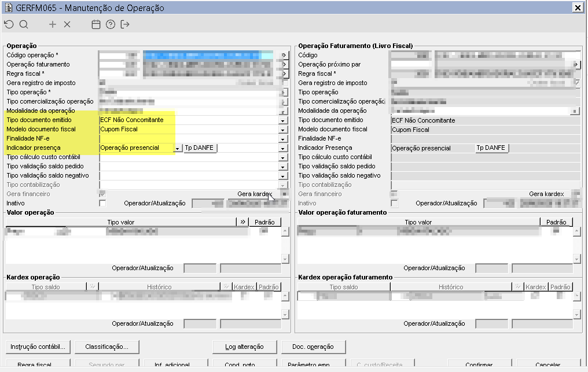The image size is (588, 372).
Task: Open Modelo documento fiscal dropdown
Action: pyautogui.click(x=283, y=130)
